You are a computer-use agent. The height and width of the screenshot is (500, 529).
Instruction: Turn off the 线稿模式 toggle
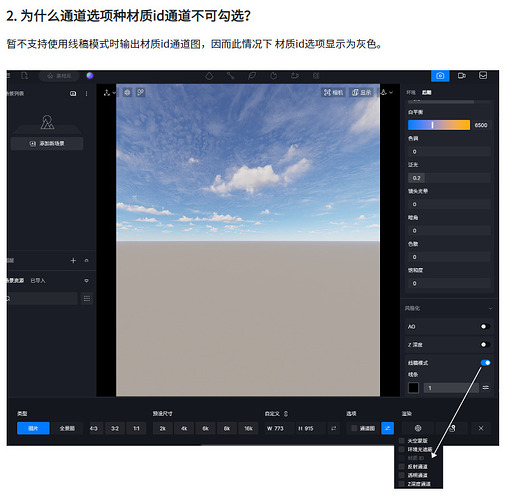coord(485,363)
